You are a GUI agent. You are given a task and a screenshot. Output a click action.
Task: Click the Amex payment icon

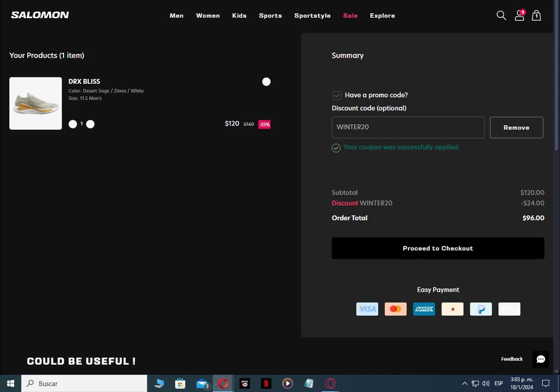click(x=424, y=309)
